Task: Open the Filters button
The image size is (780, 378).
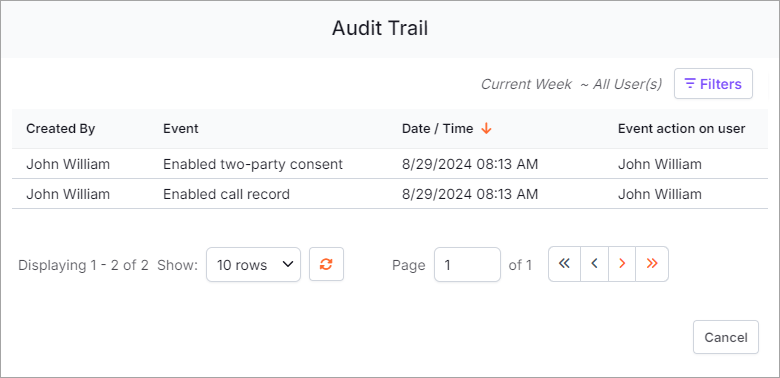Action: [713, 84]
